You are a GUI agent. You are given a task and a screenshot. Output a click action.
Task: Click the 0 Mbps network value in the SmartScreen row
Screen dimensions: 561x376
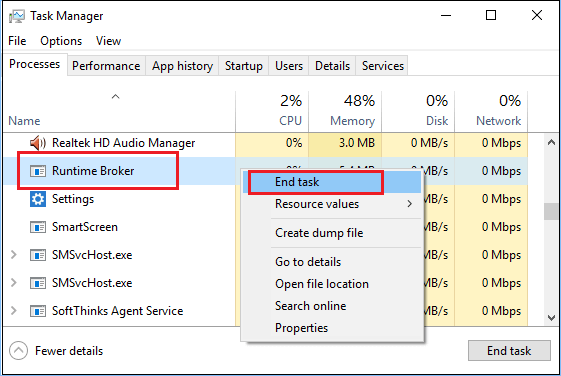[501, 227]
